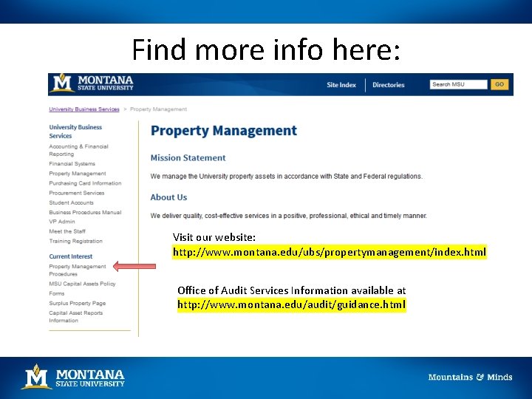532x399 pixels.
Task: Open Financial Systems sidebar link
Action: point(72,164)
